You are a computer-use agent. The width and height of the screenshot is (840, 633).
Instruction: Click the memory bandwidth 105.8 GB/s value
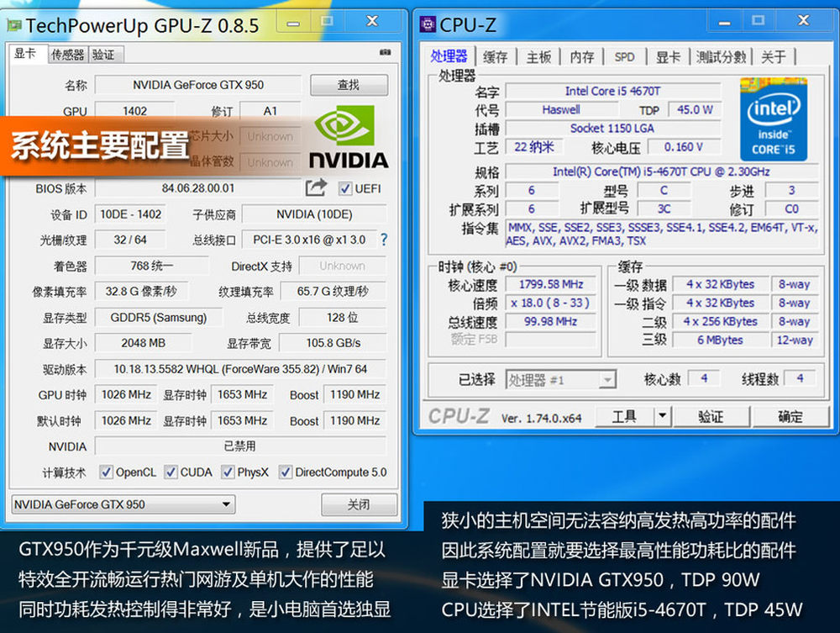coord(333,343)
